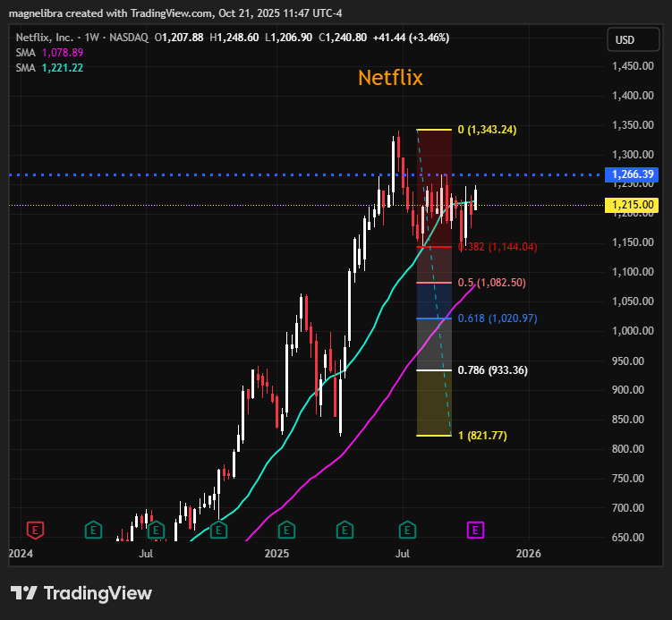Viewport: 672px width, 620px height.
Task: Click the 1,350.00 price axis tick
Action: click(x=633, y=125)
